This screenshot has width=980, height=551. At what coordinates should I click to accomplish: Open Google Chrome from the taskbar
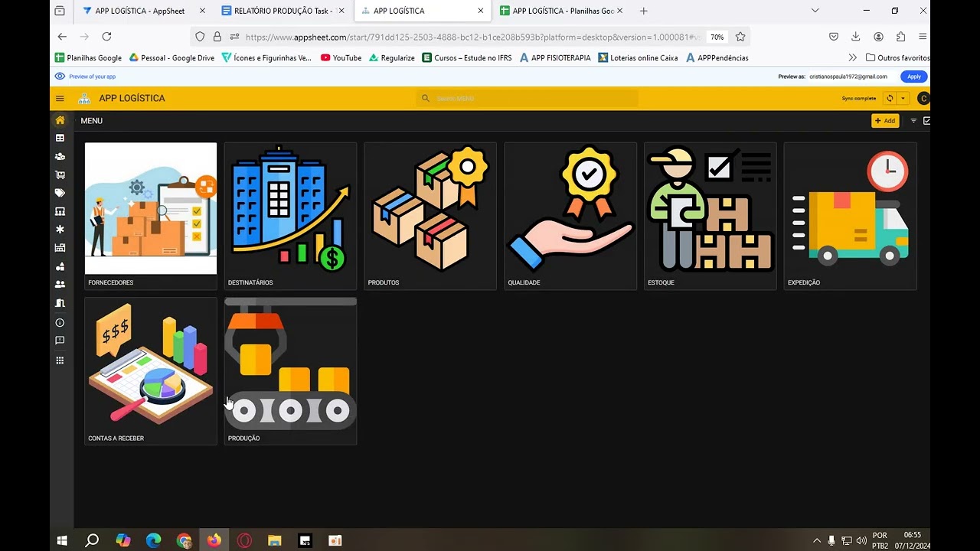point(184,540)
